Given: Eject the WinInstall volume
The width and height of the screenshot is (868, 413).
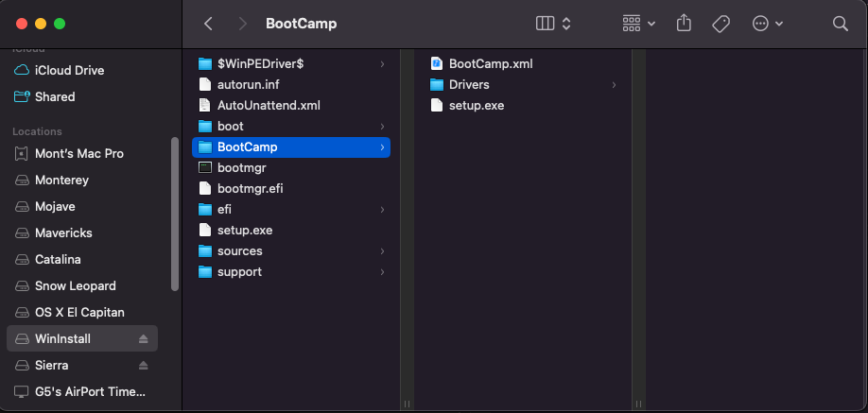Looking at the screenshot, I should (144, 338).
